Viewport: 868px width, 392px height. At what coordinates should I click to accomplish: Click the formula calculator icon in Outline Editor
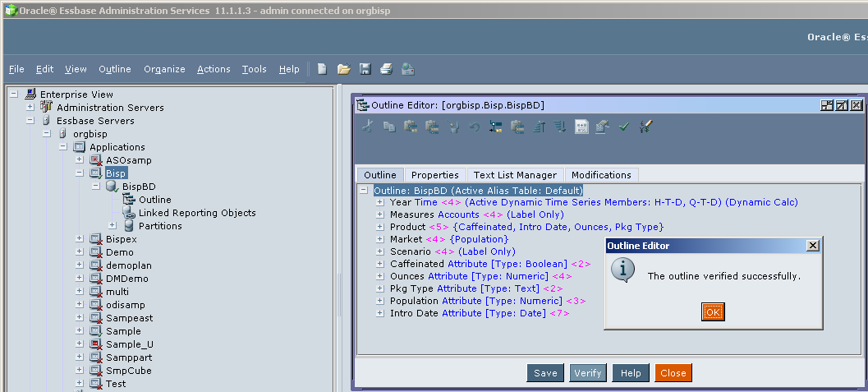[x=581, y=127]
